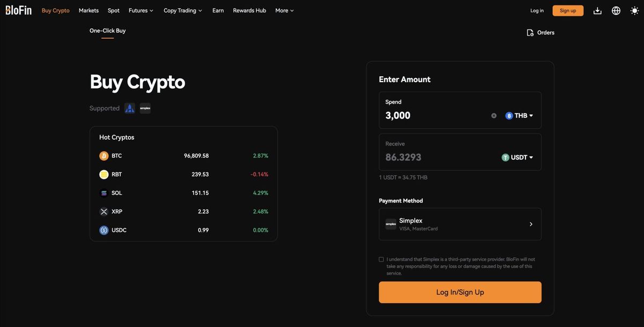Click the Sign up button
644x327 pixels.
568,11
